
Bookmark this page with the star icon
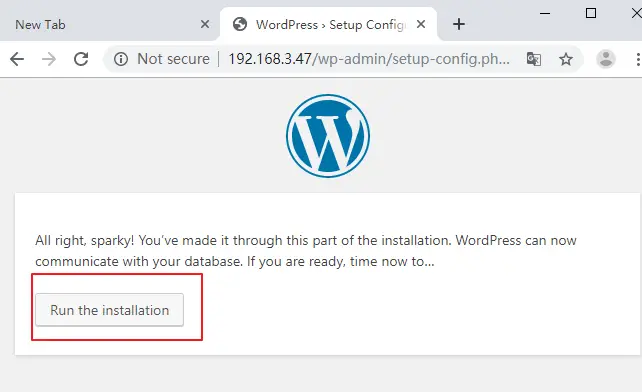click(x=566, y=59)
